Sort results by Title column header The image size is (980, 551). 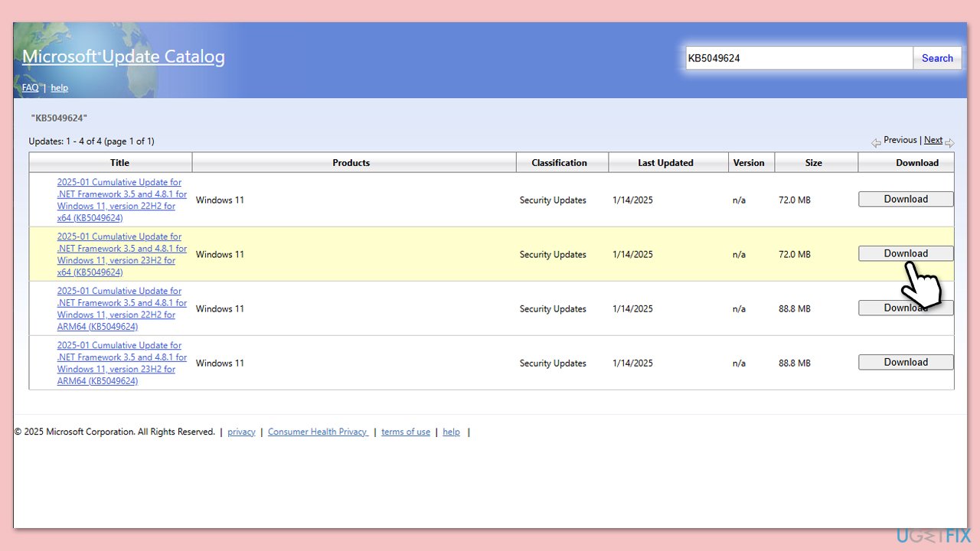[119, 163]
